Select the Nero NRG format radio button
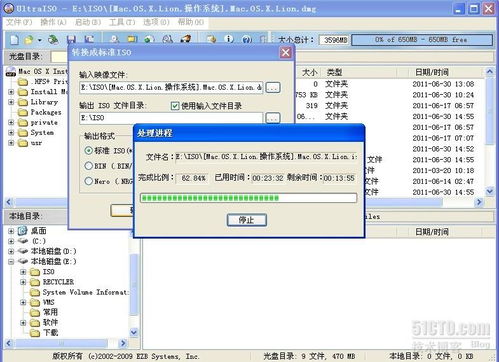The image size is (499, 362). click(x=88, y=181)
